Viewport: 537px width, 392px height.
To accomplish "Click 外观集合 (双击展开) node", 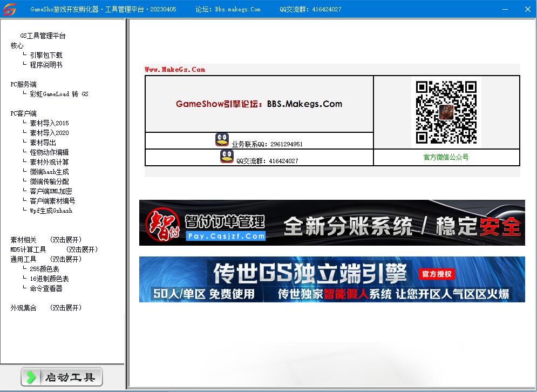I will point(46,308).
